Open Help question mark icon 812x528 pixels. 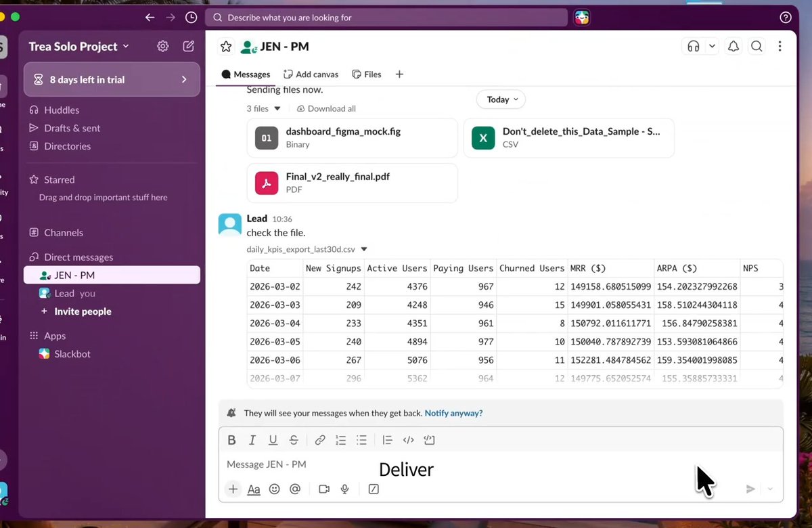(786, 18)
